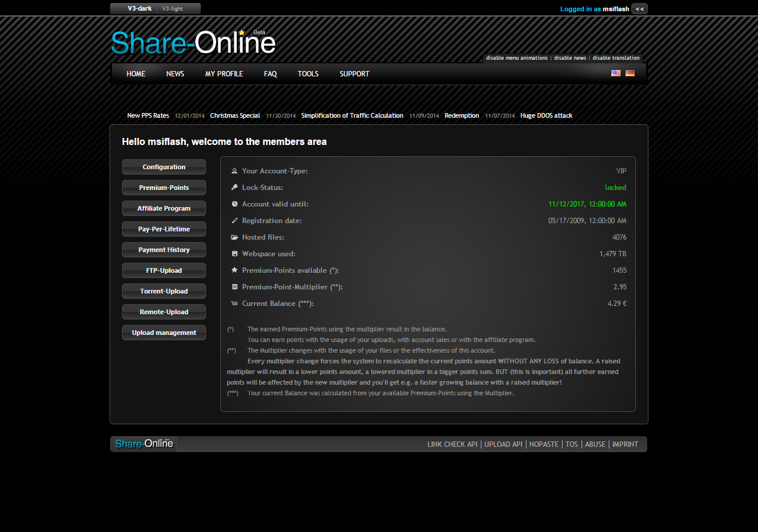Switch to the V3-dark theme
758x532 pixels.
tap(140, 9)
